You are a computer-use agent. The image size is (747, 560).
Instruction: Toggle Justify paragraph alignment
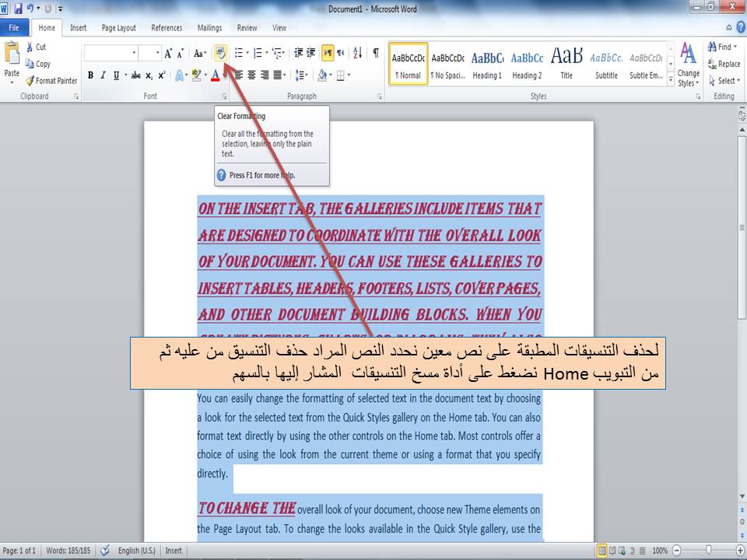point(277,75)
